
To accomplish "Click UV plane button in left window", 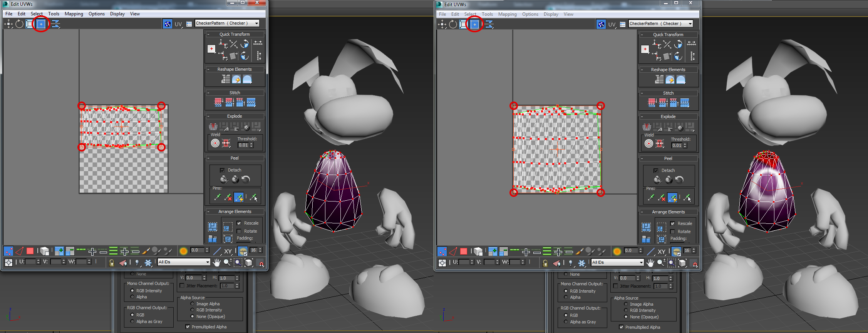I will pyautogui.click(x=178, y=24).
